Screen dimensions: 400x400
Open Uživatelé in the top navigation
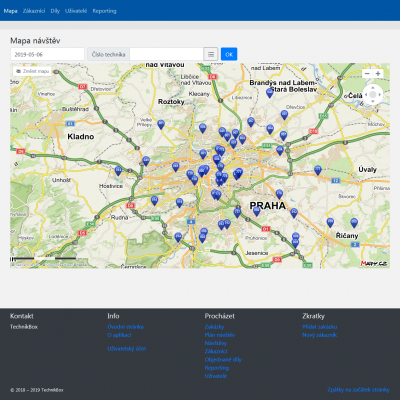tap(76, 11)
